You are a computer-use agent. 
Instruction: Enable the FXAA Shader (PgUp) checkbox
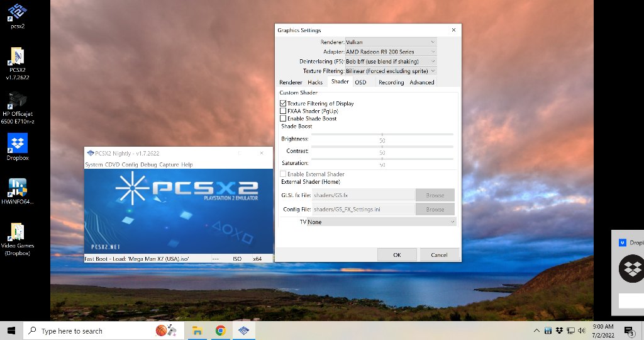[x=283, y=111]
